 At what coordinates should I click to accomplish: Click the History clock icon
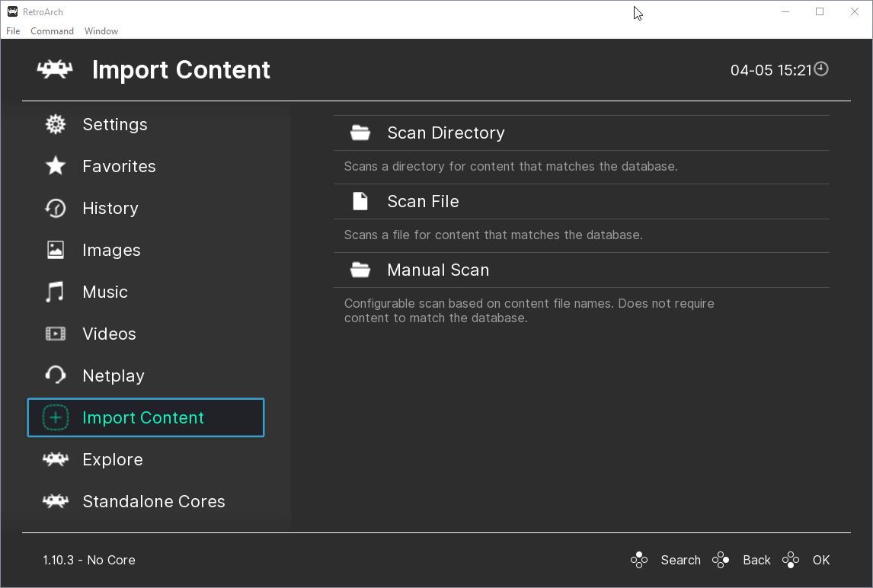[56, 208]
